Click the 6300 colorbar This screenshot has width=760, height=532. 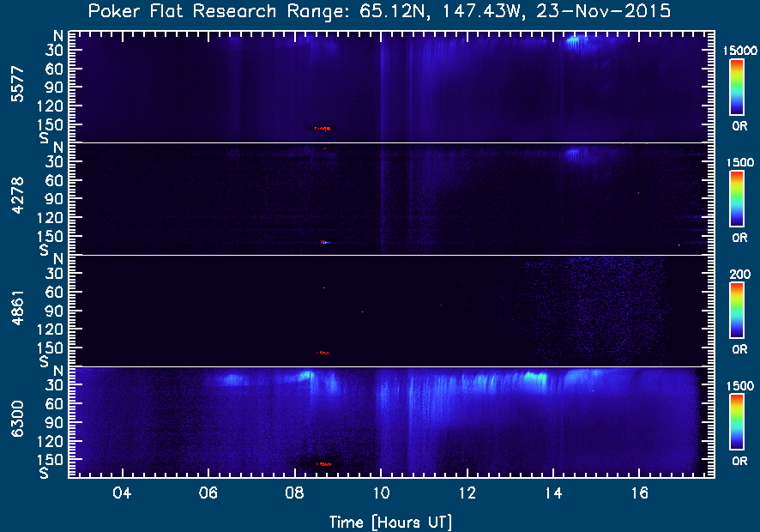point(737,422)
